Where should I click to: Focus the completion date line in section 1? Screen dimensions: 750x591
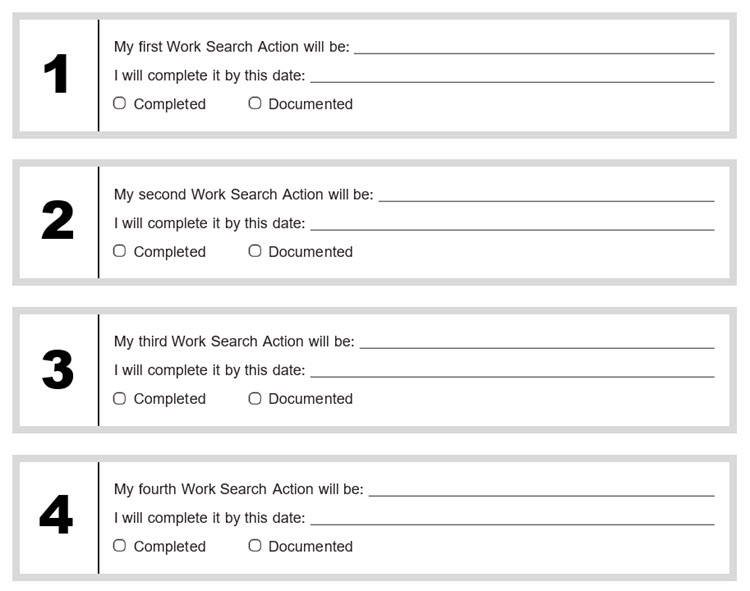coord(512,75)
